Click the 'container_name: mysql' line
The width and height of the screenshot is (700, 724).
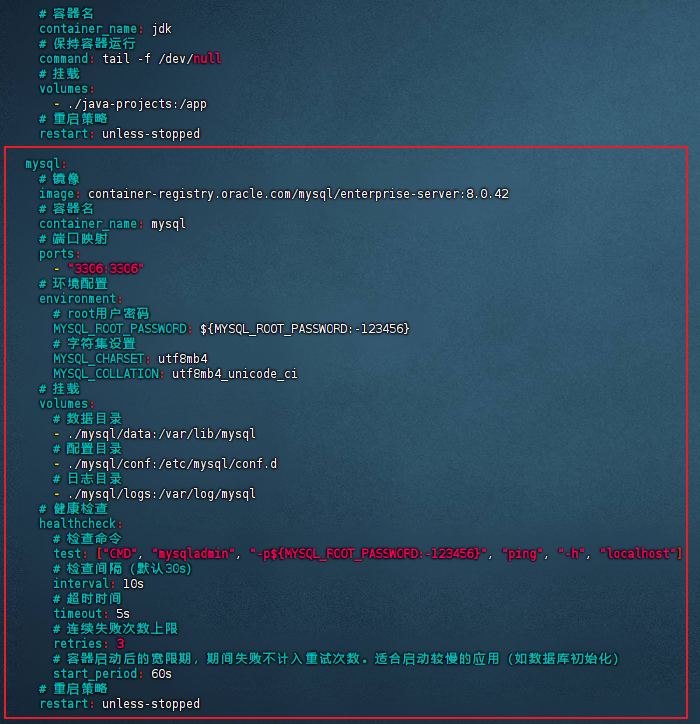point(112,224)
